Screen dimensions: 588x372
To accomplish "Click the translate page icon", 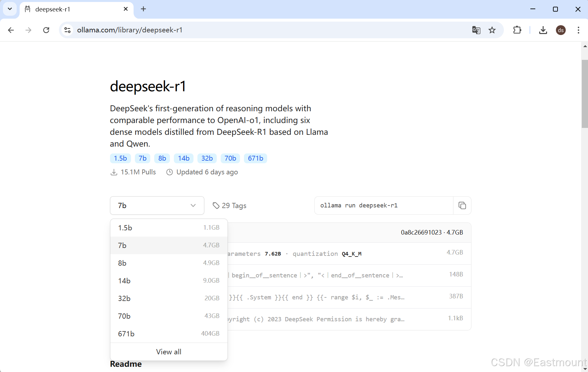I will (x=476, y=30).
